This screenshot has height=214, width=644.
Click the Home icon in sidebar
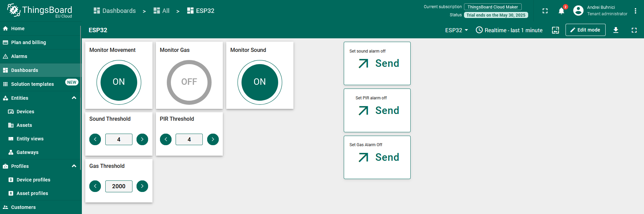click(5, 28)
